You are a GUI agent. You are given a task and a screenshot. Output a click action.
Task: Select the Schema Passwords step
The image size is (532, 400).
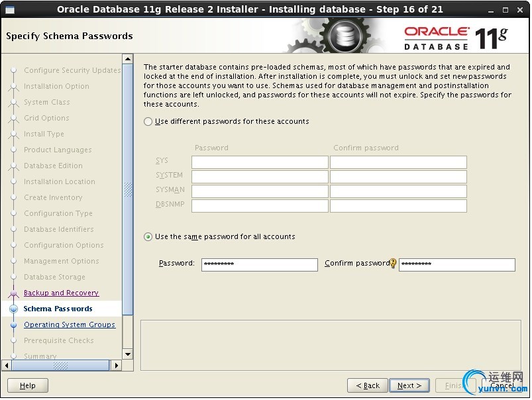(58, 309)
